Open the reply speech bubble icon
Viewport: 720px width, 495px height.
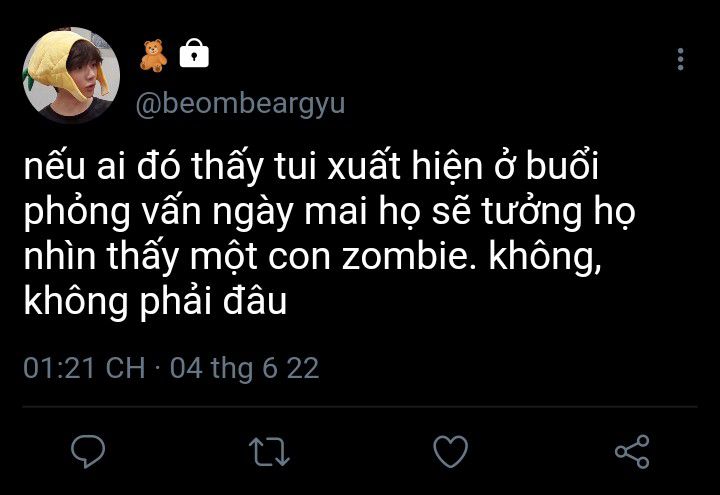pos(88,451)
